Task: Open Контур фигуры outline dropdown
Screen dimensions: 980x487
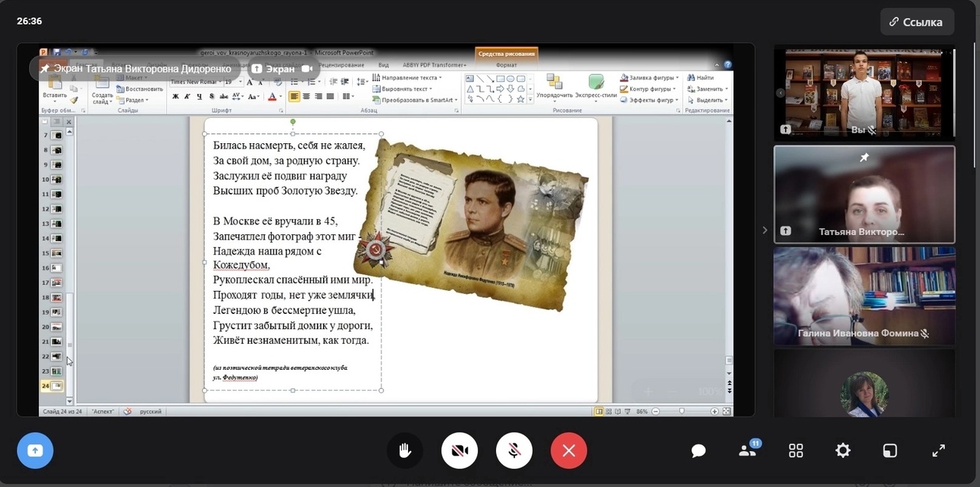Action: (x=648, y=89)
